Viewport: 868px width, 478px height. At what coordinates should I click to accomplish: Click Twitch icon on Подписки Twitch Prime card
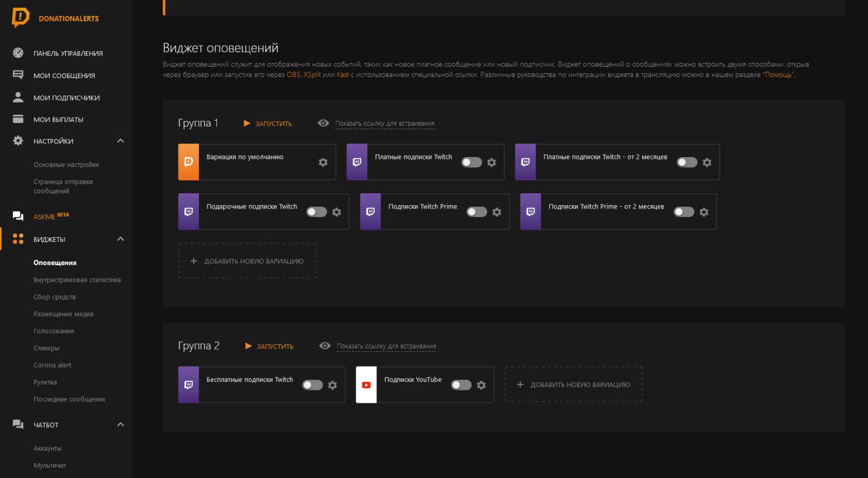coord(371,212)
